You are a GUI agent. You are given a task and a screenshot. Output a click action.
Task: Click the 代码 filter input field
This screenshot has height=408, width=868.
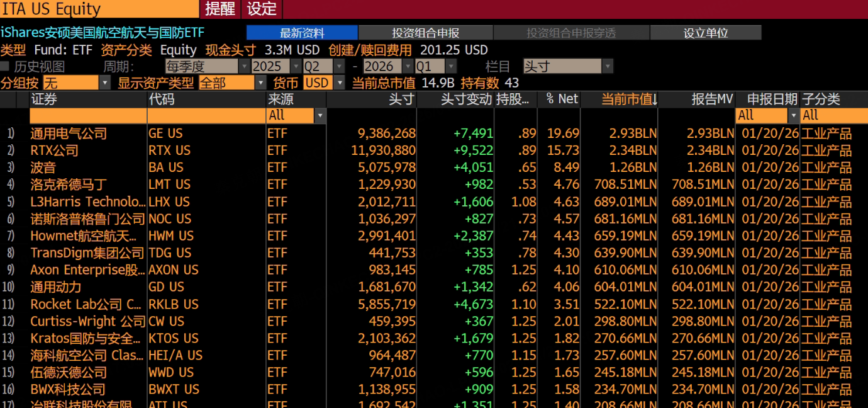click(206, 115)
